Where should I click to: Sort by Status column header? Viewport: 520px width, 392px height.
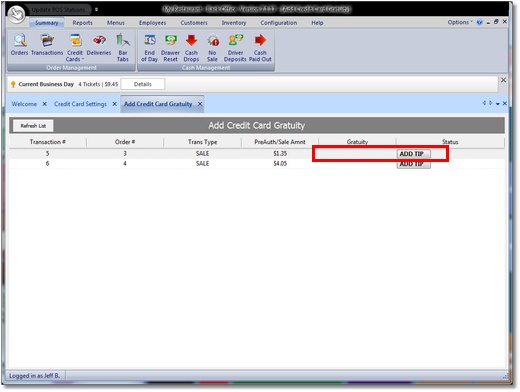coord(450,142)
